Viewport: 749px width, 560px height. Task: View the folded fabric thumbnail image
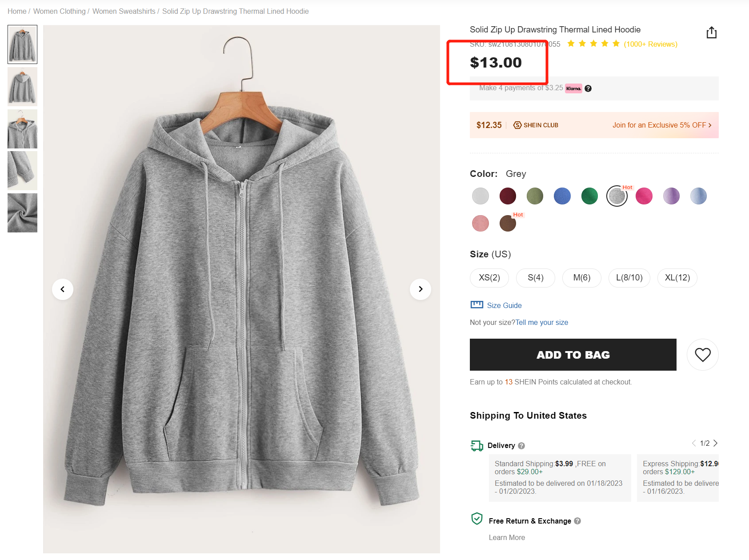coord(22,213)
